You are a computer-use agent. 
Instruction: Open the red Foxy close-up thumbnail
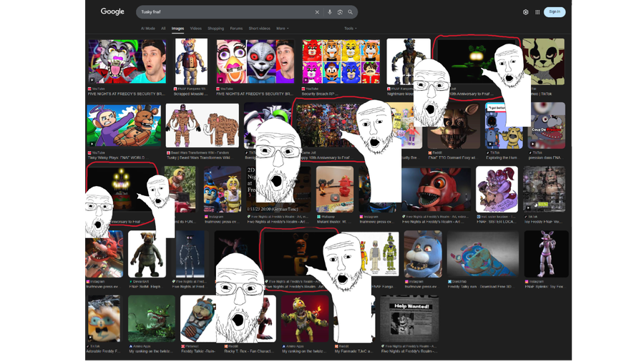(x=437, y=189)
